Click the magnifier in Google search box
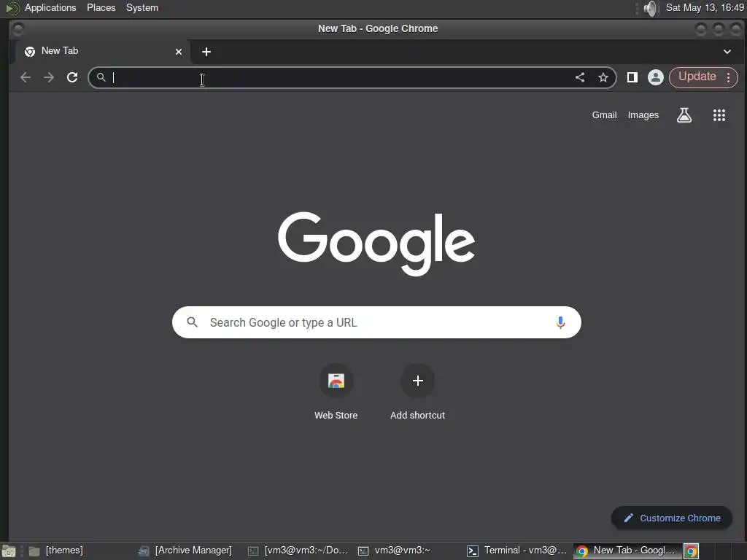Screen dimensions: 747x560 coord(192,322)
